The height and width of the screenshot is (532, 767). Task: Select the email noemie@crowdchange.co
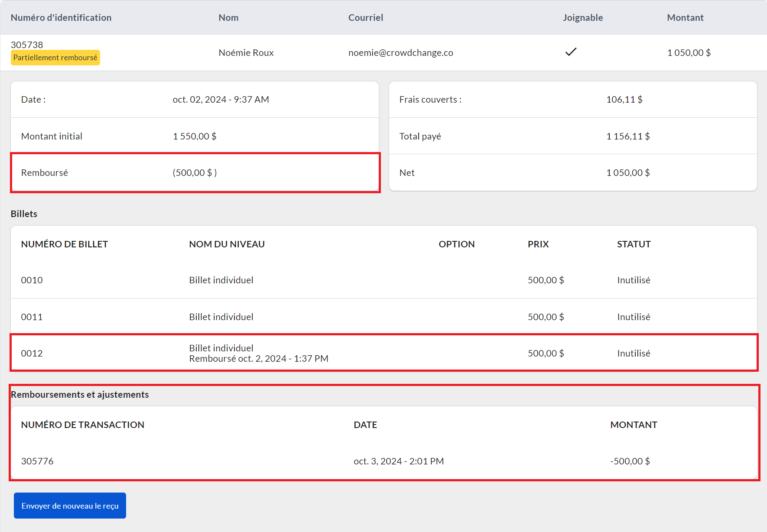pos(400,53)
